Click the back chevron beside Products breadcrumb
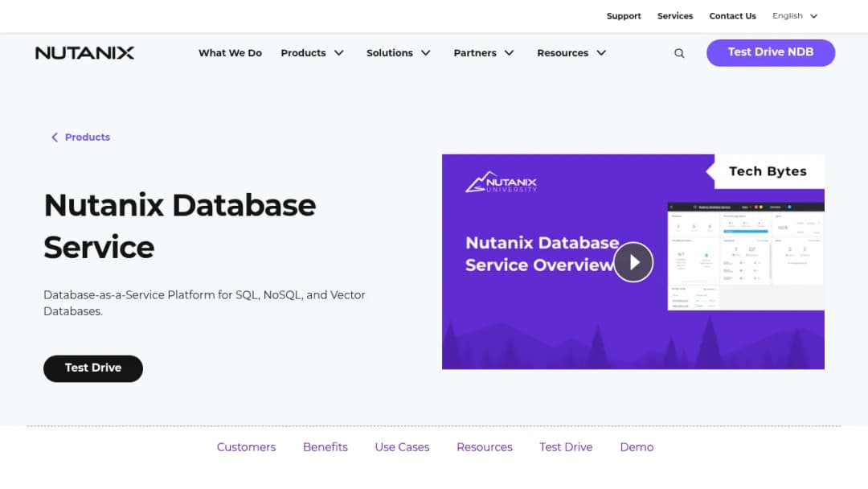 pyautogui.click(x=55, y=138)
